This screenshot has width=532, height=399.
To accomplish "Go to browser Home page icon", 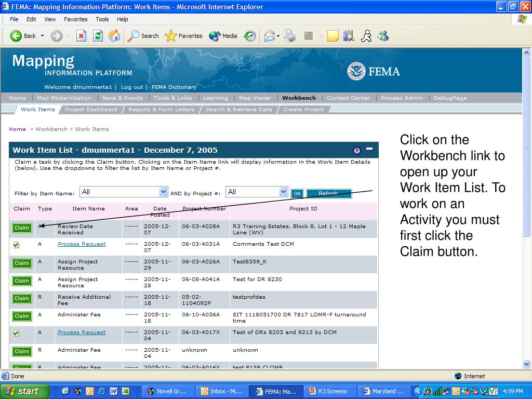I will 114,36.
